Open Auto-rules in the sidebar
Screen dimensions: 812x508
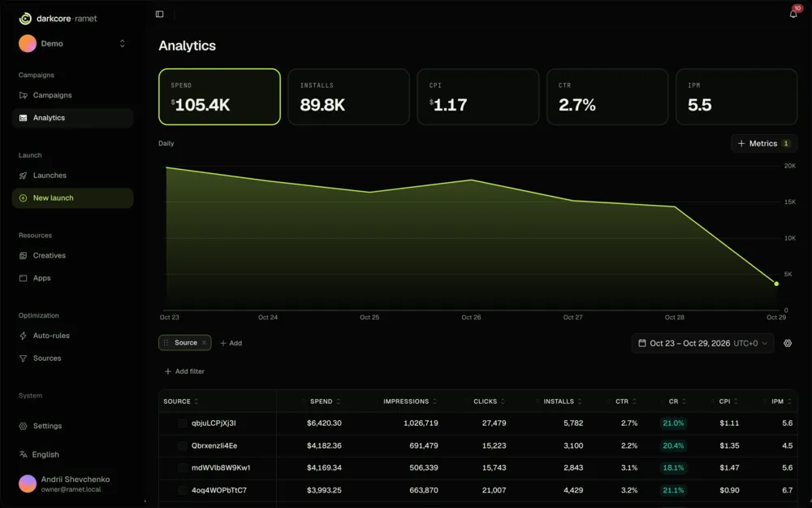click(72, 336)
